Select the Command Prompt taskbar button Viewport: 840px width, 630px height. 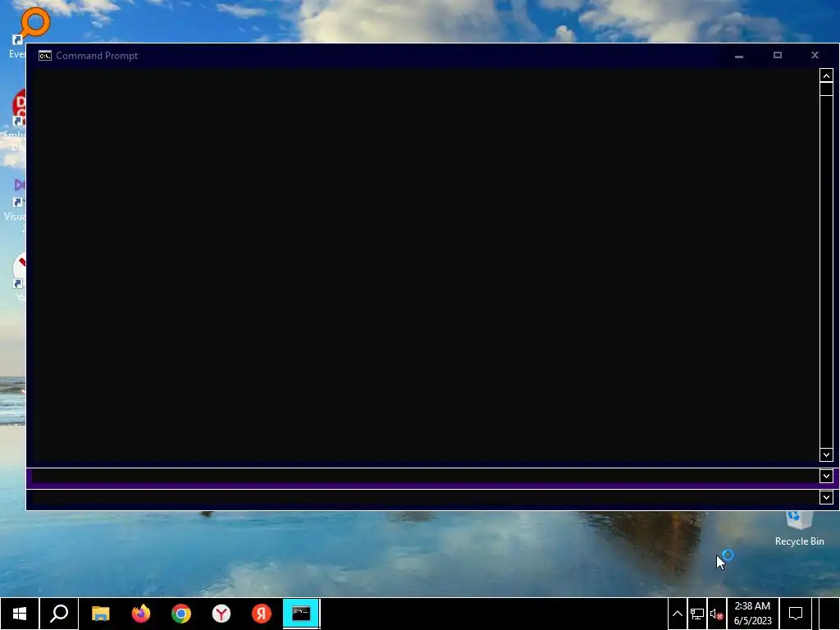click(301, 614)
